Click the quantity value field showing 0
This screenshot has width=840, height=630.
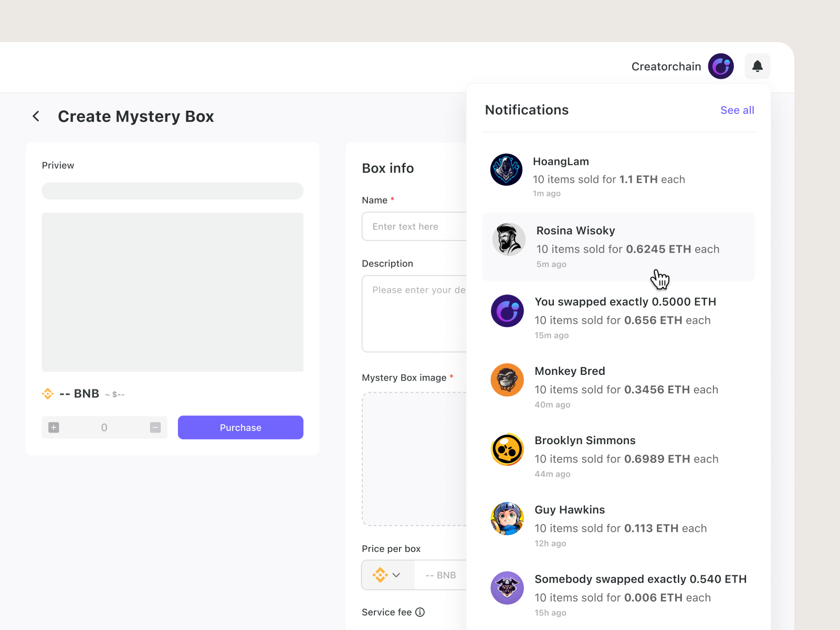(104, 427)
